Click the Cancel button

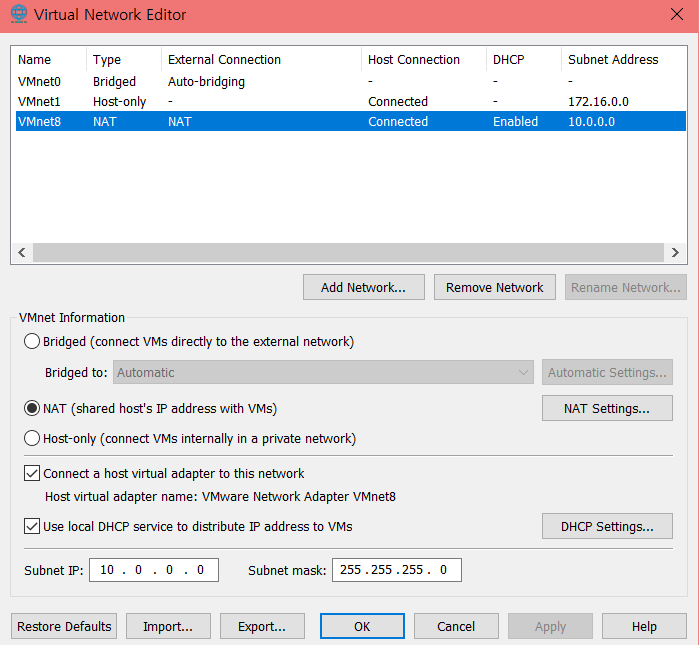click(x=456, y=626)
